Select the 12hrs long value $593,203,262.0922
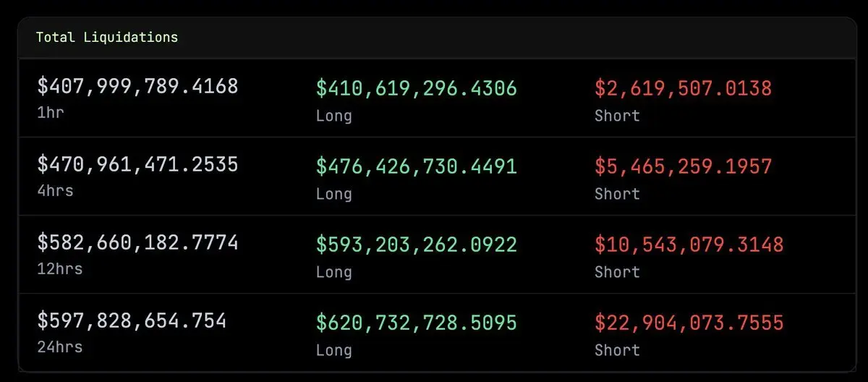 click(417, 245)
